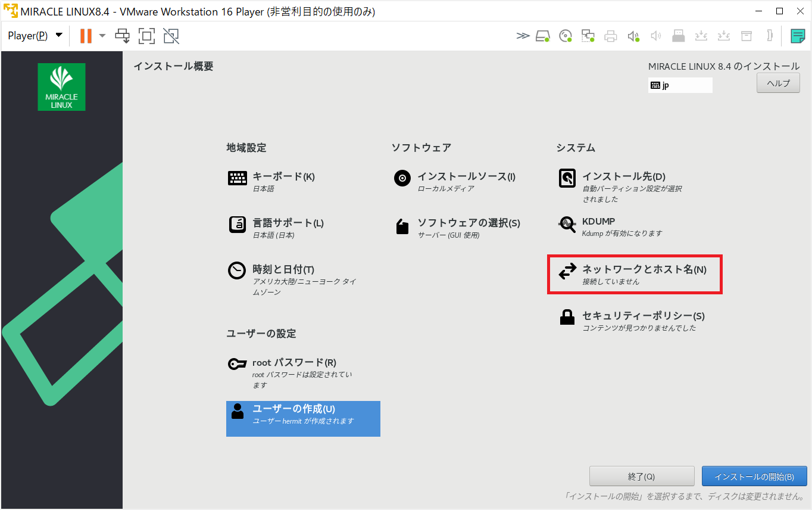Click the arrows icon for network and hostname
Screen dimensions: 812x510
point(567,271)
